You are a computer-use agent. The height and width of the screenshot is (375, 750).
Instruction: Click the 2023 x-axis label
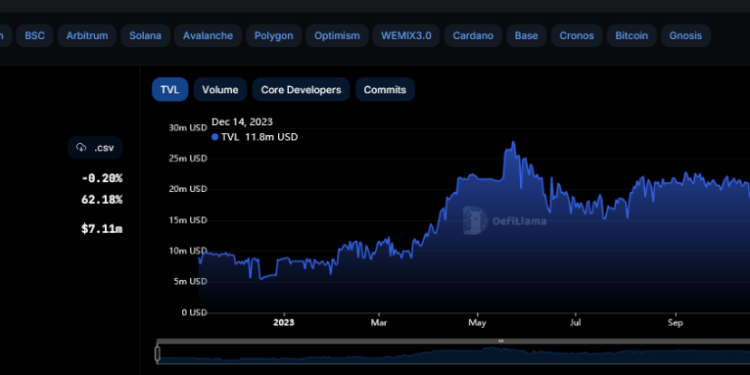tap(284, 323)
